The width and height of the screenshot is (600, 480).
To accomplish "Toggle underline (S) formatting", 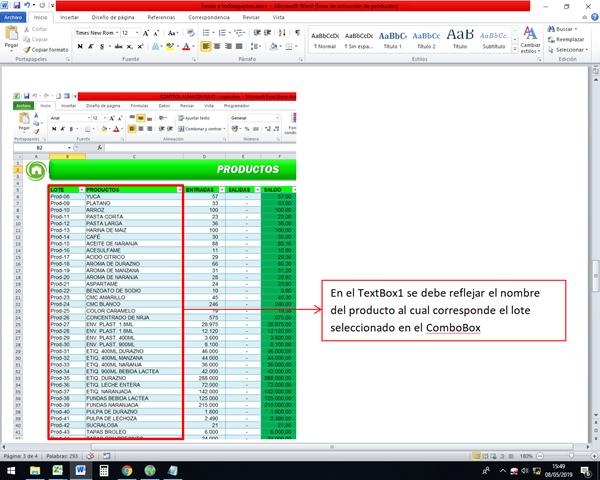I will click(x=102, y=46).
